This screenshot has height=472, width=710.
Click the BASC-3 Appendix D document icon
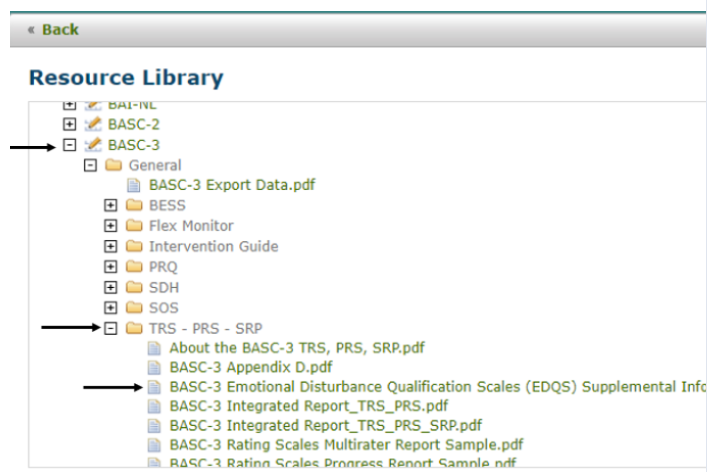point(154,367)
